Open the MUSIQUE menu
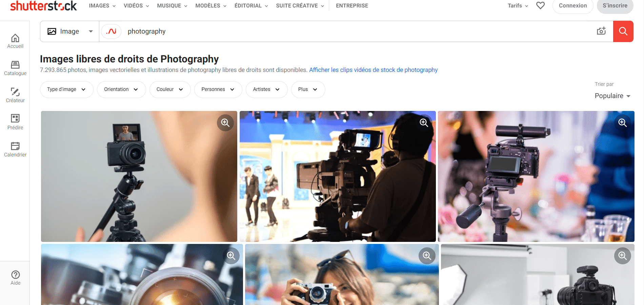 point(172,6)
